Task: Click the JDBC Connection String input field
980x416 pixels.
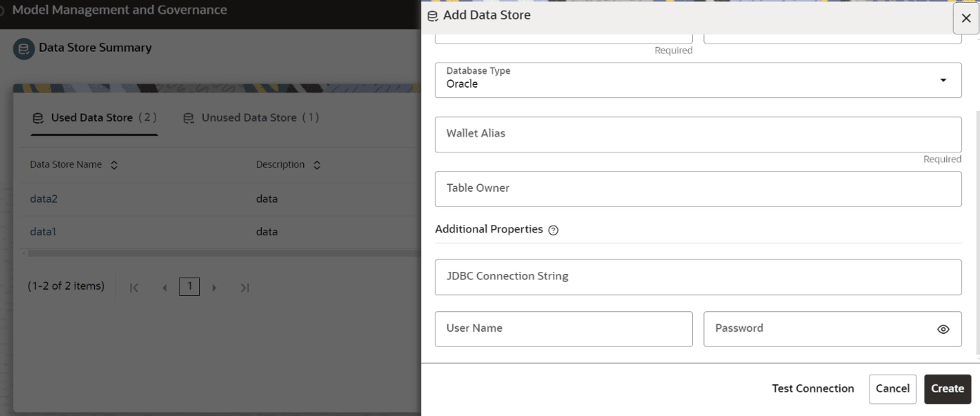Action: tap(698, 277)
